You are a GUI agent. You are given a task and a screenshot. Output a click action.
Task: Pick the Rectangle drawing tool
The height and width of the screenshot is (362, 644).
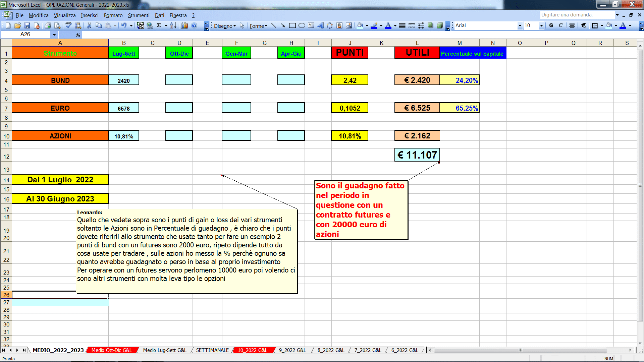pyautogui.click(x=292, y=25)
